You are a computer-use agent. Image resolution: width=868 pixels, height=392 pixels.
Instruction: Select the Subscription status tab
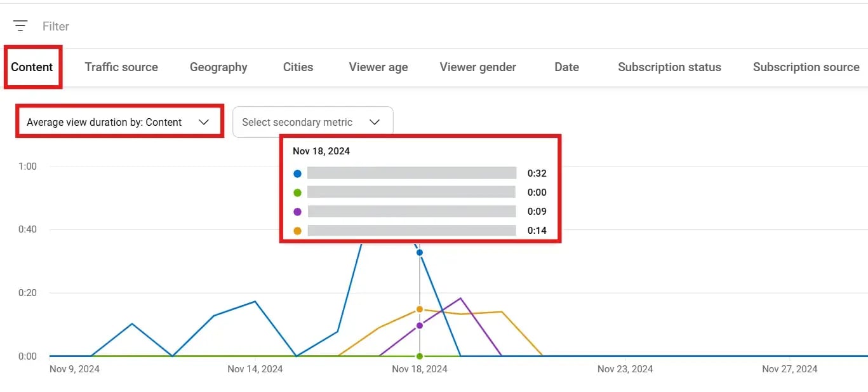669,67
